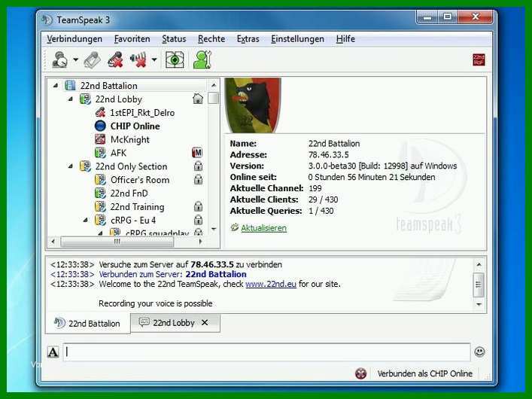
Task: Open the Extras menu
Action: (x=248, y=39)
